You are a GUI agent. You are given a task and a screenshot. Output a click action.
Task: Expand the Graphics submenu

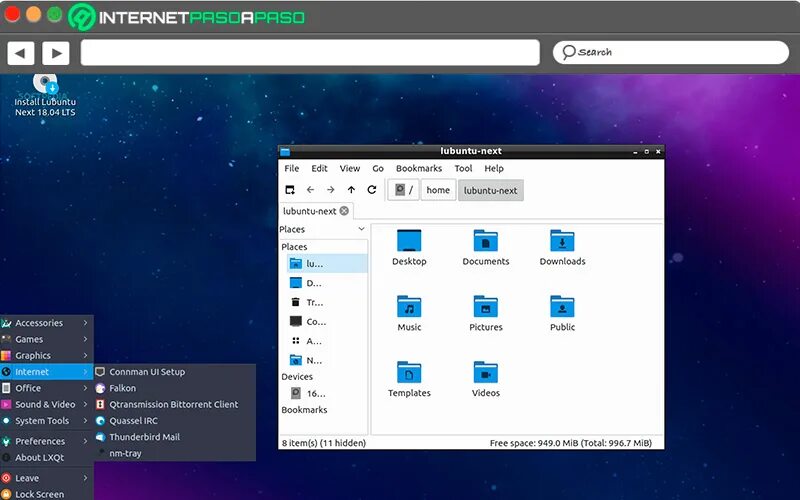(46, 356)
